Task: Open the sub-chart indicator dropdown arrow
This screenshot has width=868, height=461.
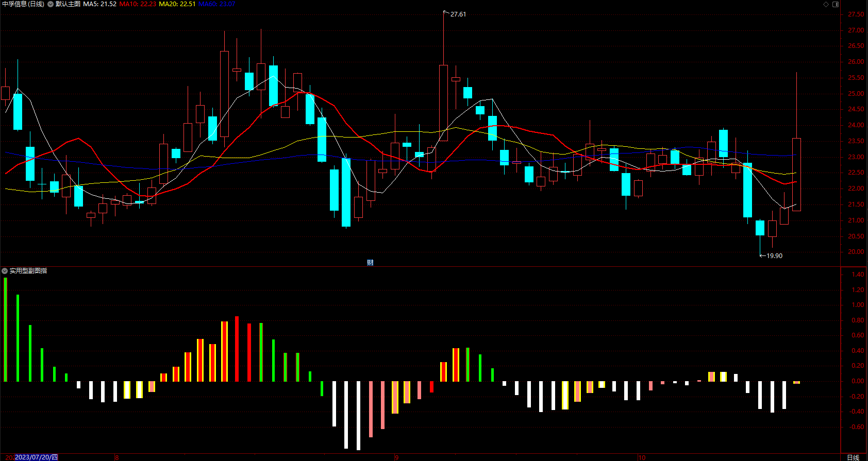Action: click(x=5, y=271)
